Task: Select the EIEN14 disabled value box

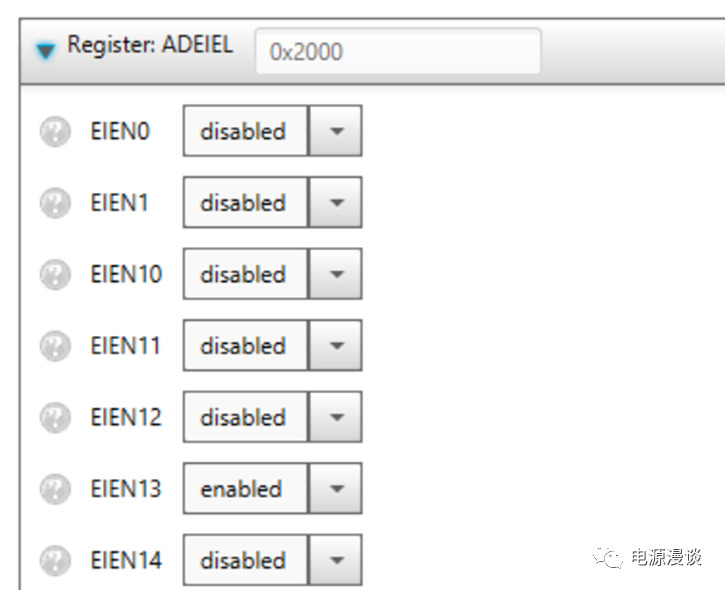Action: [244, 561]
